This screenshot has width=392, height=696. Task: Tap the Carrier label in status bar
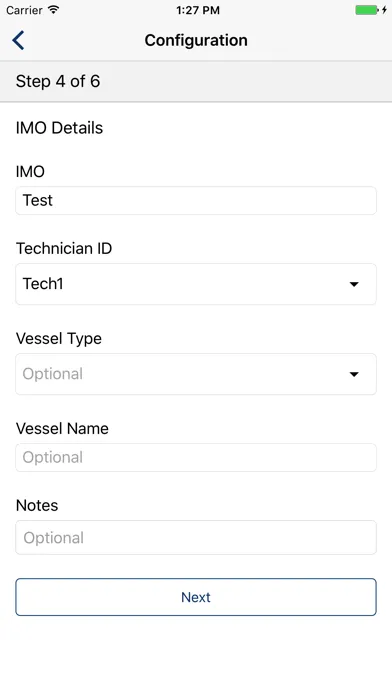(x=24, y=10)
